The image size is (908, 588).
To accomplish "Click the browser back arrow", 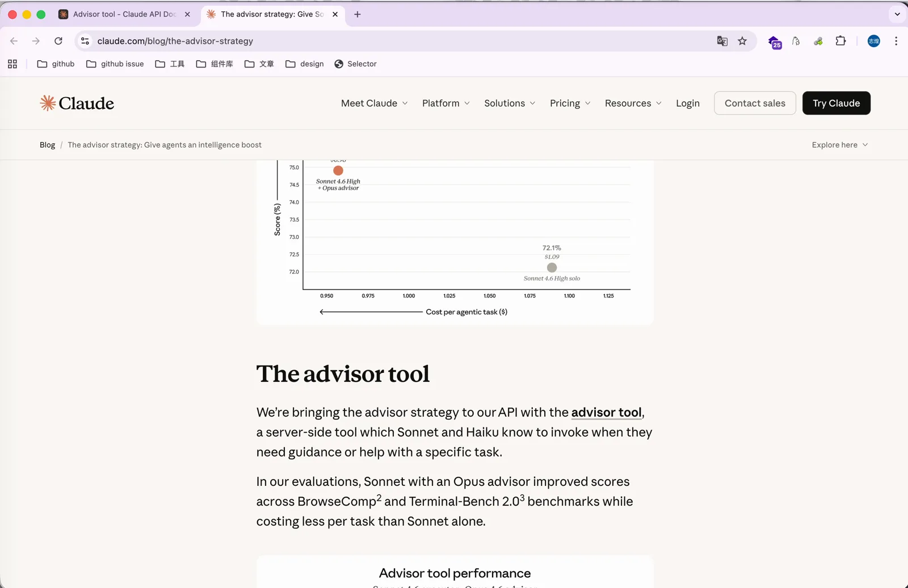I will (x=14, y=41).
